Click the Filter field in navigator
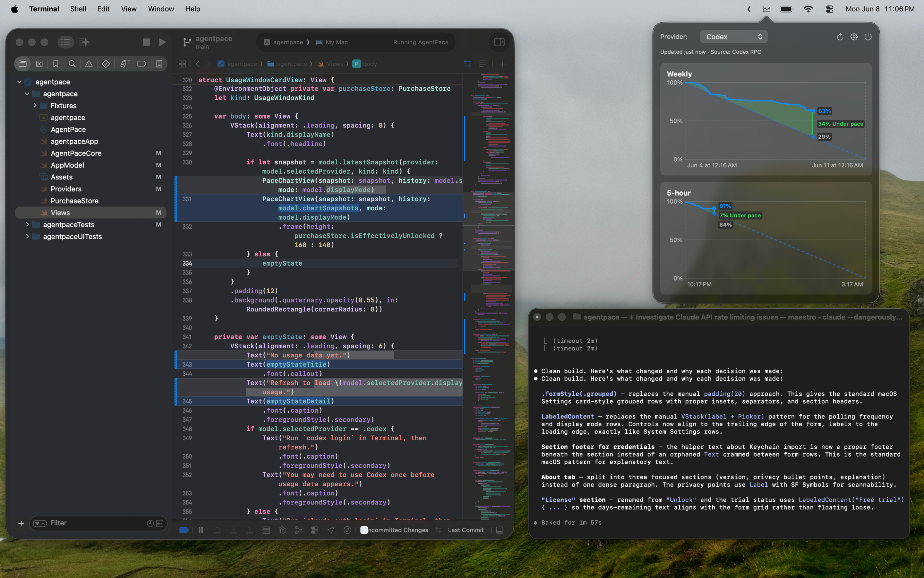This screenshot has width=924, height=578. (x=98, y=523)
